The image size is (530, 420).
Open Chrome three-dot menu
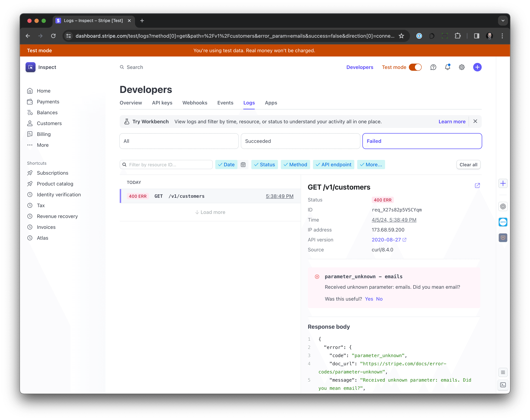(502, 36)
